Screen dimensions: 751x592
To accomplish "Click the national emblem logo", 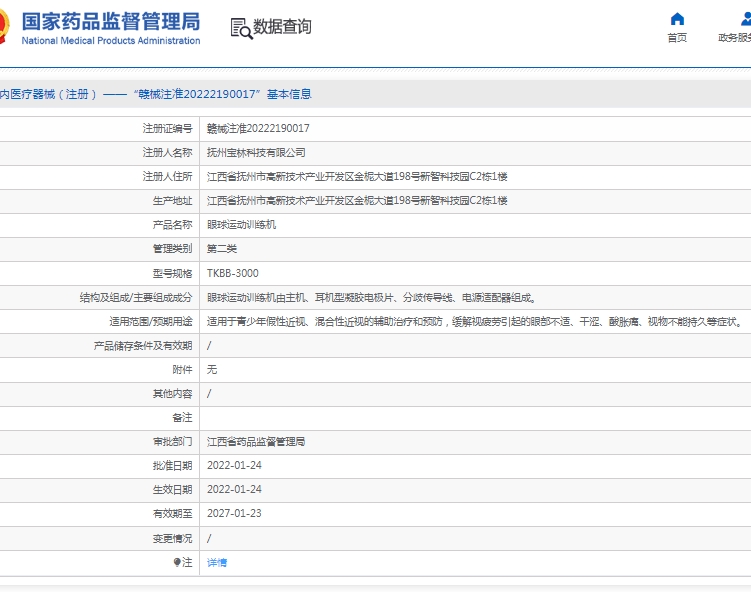I will (4, 26).
